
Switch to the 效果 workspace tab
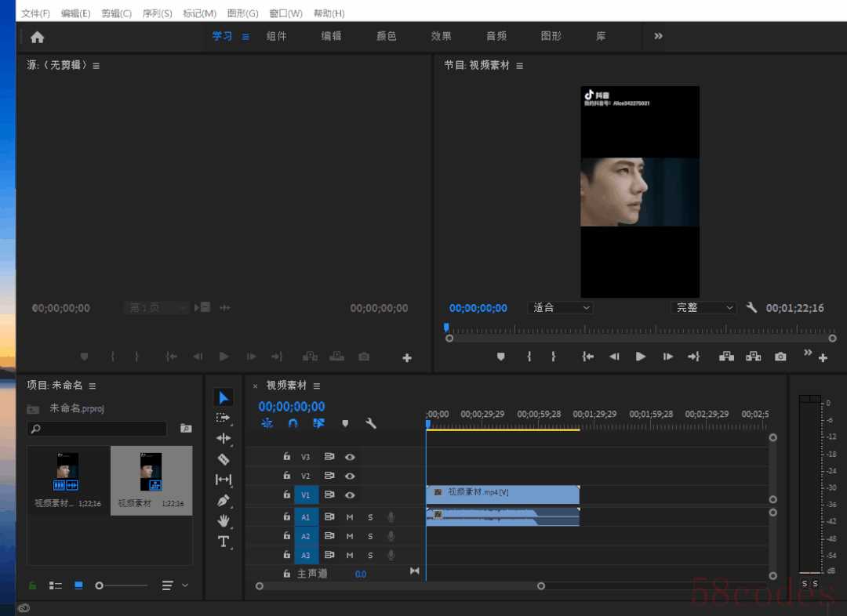click(x=442, y=36)
